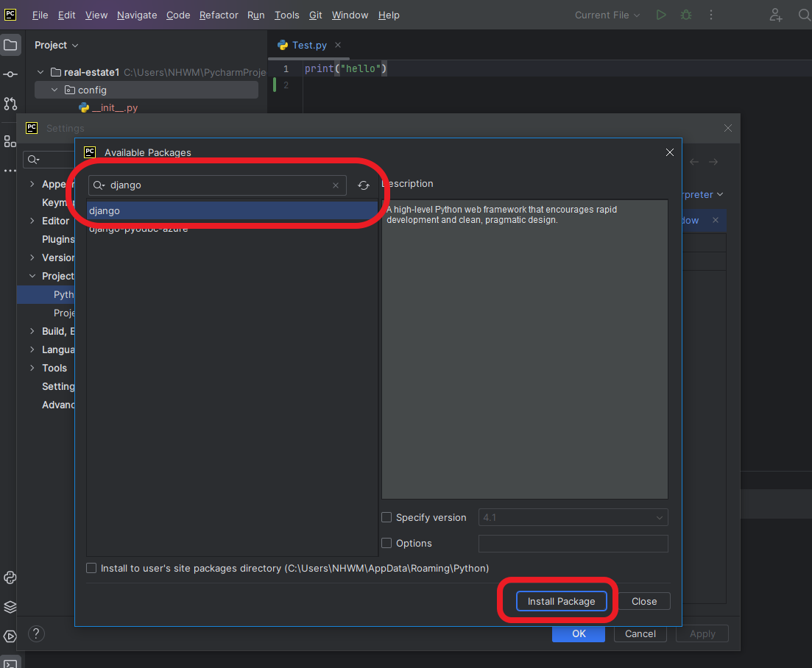Open the Code With Me user icon
The height and width of the screenshot is (668, 812).
(775, 15)
